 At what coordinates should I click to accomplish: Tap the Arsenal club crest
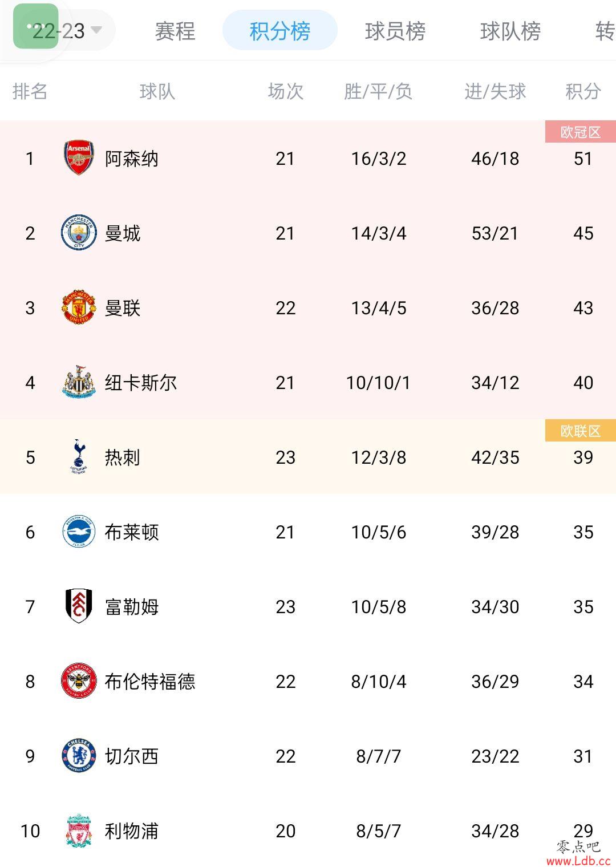pyautogui.click(x=79, y=158)
